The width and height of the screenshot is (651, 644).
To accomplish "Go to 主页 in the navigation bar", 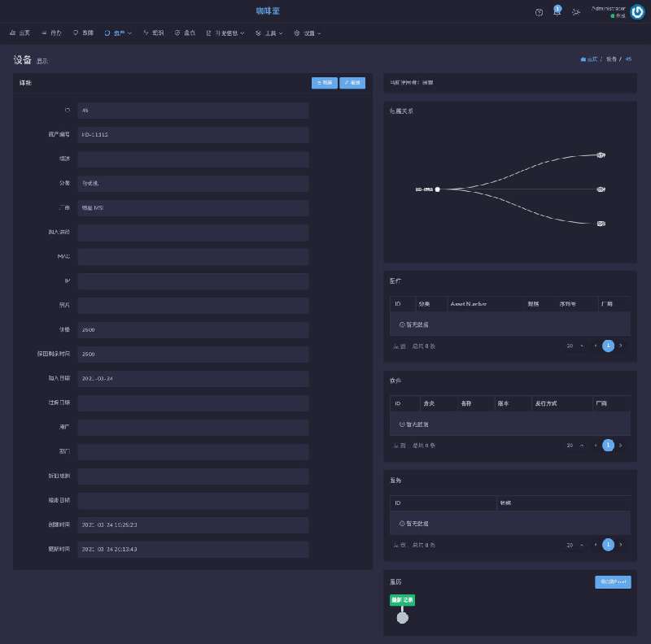I will tap(20, 33).
